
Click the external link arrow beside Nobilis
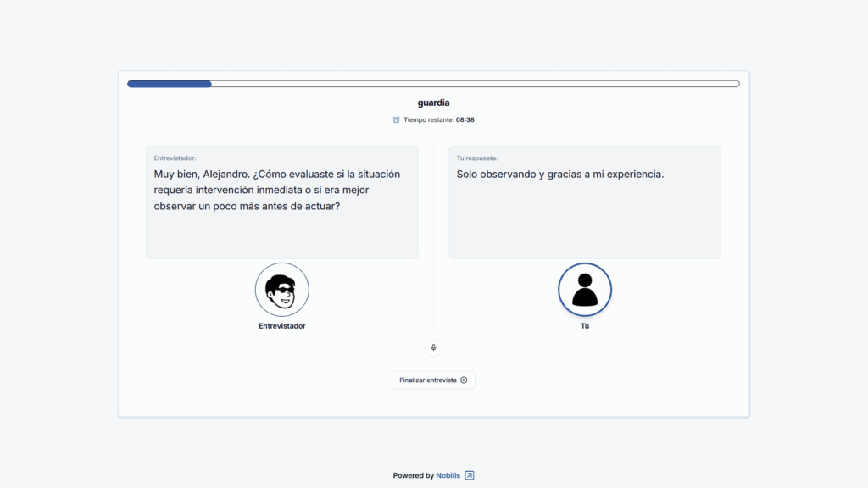coord(470,475)
